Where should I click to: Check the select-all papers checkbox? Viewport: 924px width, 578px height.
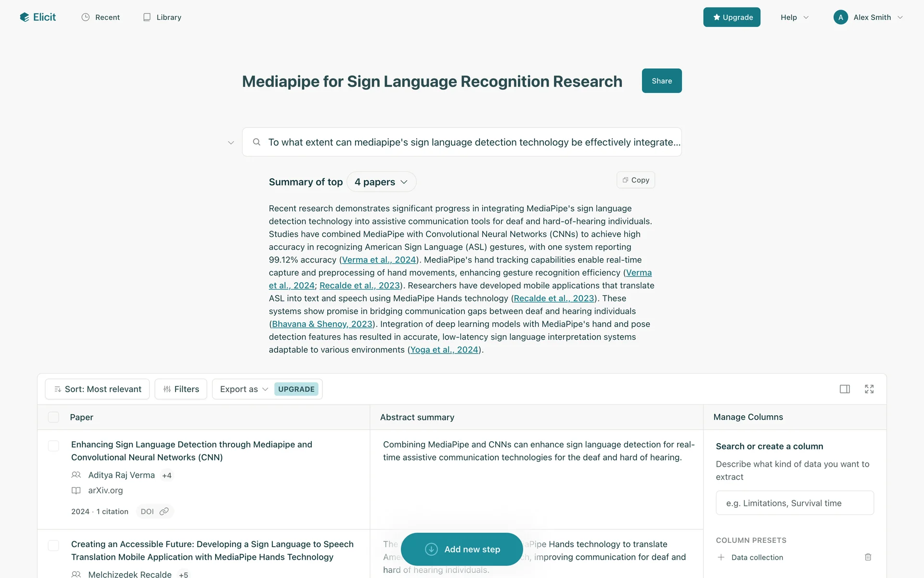[x=53, y=417]
